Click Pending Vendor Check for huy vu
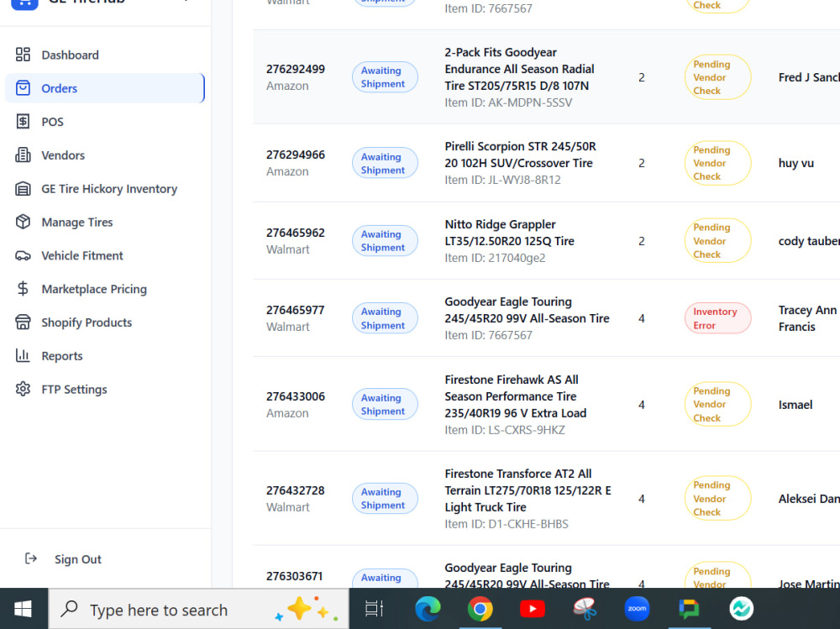 click(x=717, y=163)
